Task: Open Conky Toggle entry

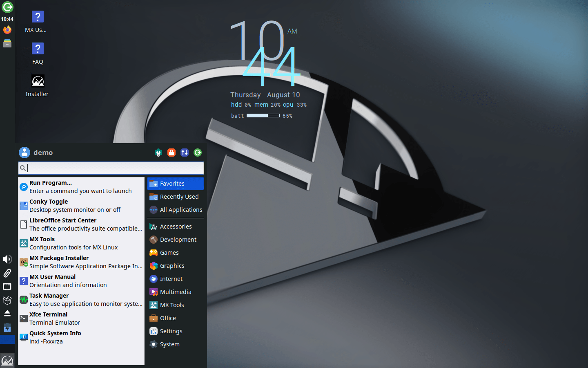Action: click(x=81, y=206)
